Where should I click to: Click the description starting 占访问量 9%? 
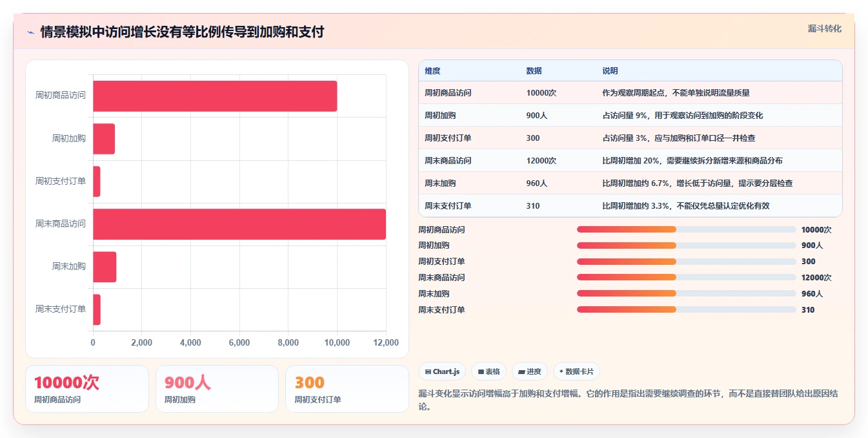(x=682, y=116)
